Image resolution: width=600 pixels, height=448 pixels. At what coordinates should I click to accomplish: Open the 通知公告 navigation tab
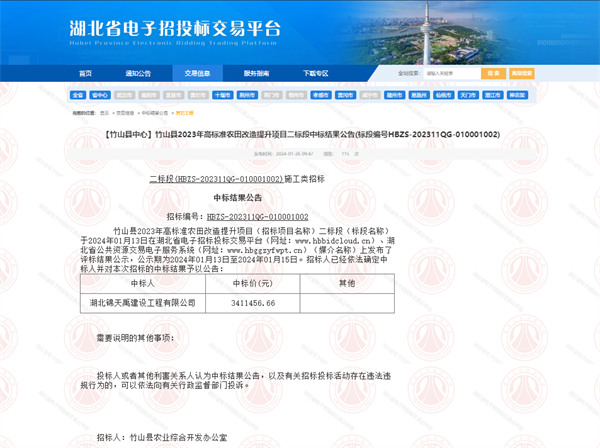click(x=139, y=74)
